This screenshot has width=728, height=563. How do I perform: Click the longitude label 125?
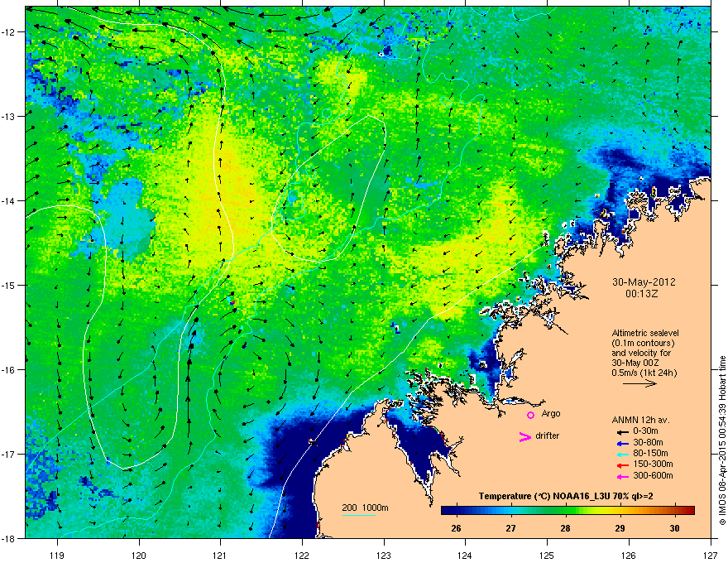547,555
